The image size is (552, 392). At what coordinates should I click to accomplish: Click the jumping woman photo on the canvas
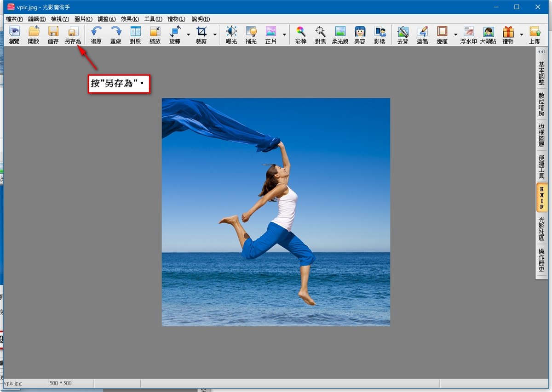click(276, 212)
